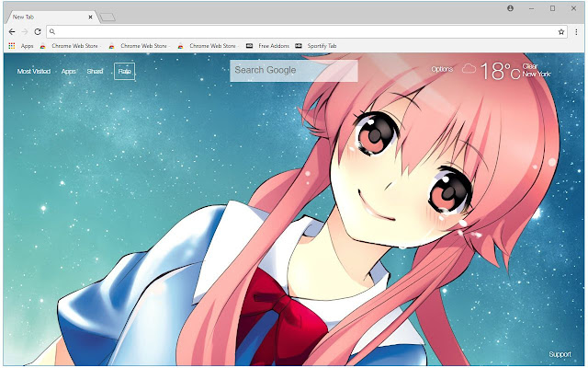This screenshot has height=368, width=588.
Task: Open Apps bookmark label in bookmarks bar
Action: click(x=27, y=46)
